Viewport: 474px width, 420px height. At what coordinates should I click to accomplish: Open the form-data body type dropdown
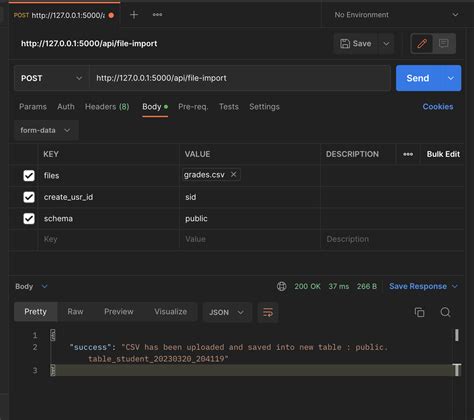pyautogui.click(x=46, y=130)
